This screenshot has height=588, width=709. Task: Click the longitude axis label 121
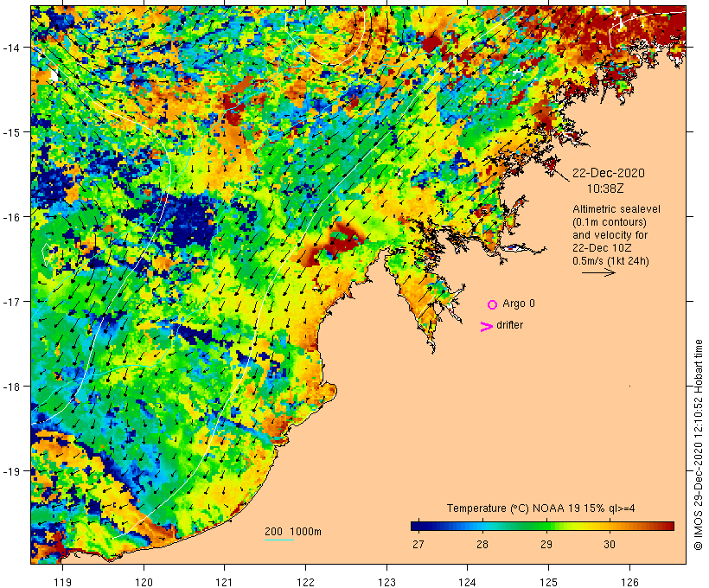224,582
